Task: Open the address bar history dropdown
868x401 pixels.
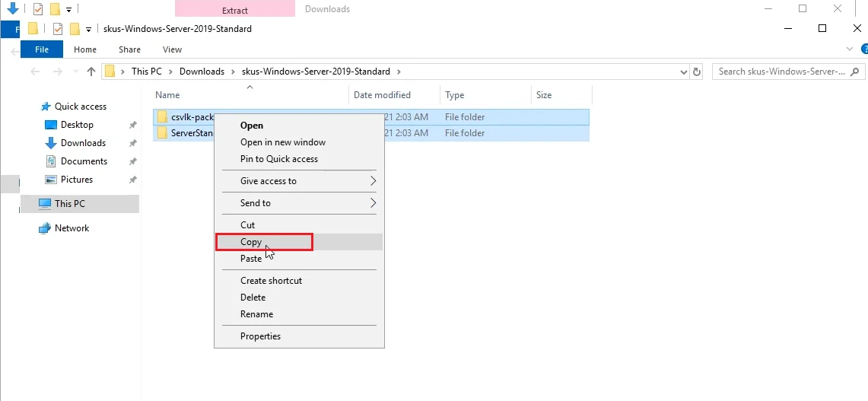Action: coord(683,72)
